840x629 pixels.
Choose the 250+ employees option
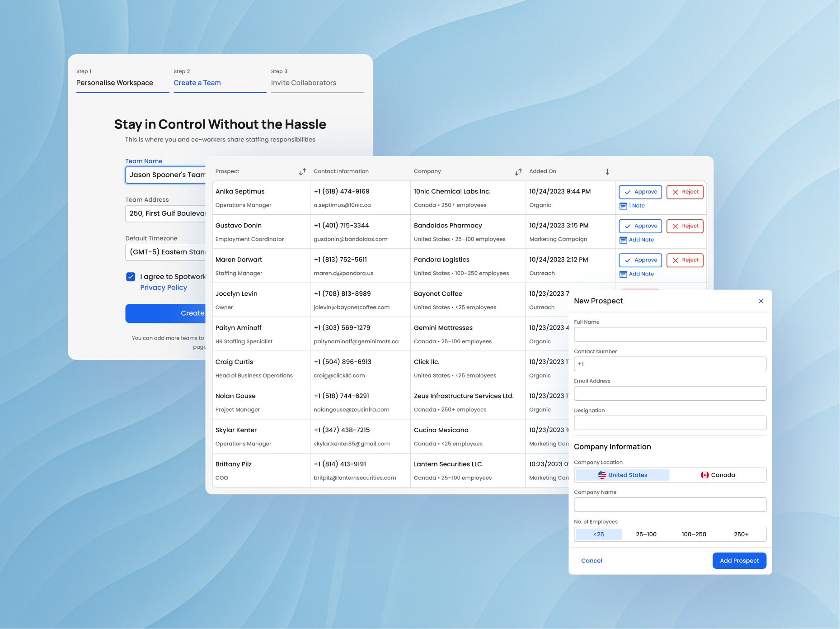point(741,534)
